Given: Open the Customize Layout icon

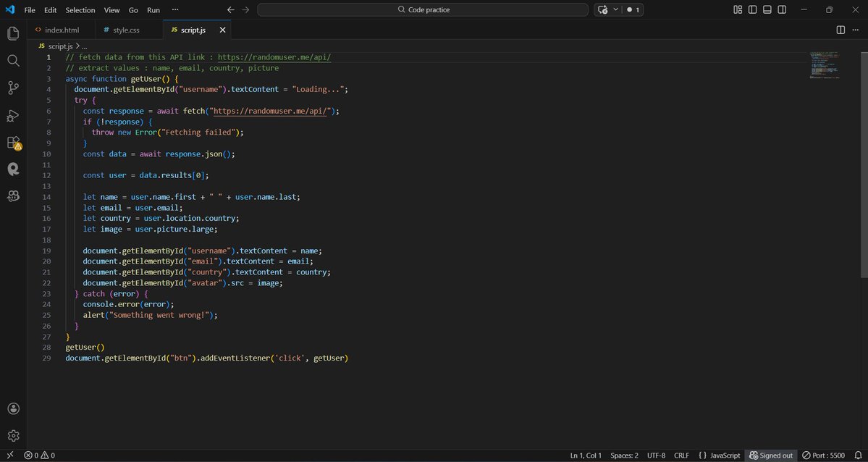Looking at the screenshot, I should [738, 10].
